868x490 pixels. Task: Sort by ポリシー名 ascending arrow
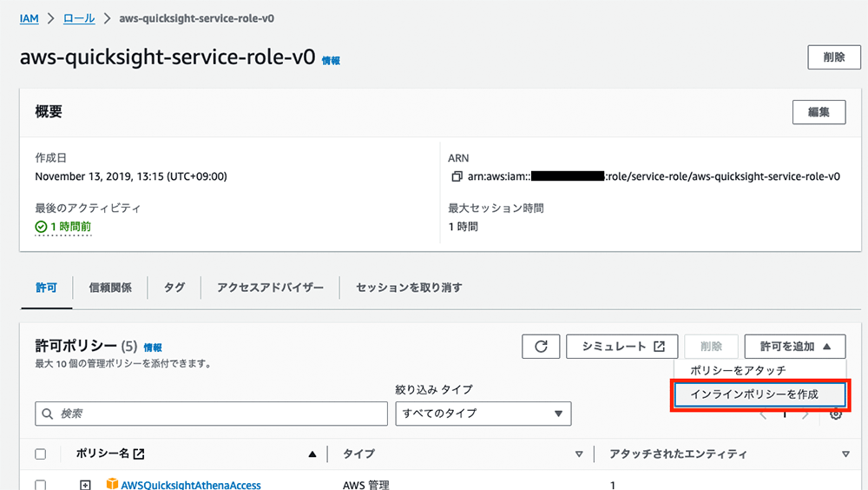[x=312, y=454]
